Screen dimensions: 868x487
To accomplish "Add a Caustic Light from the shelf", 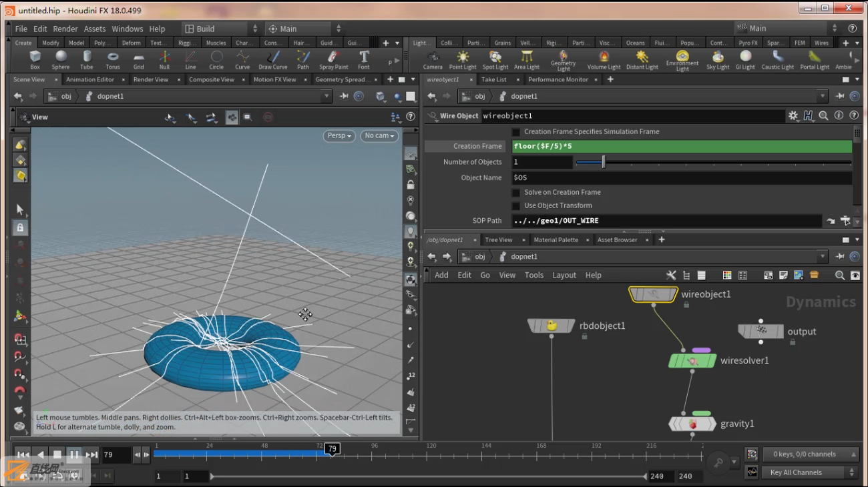I will click(778, 60).
